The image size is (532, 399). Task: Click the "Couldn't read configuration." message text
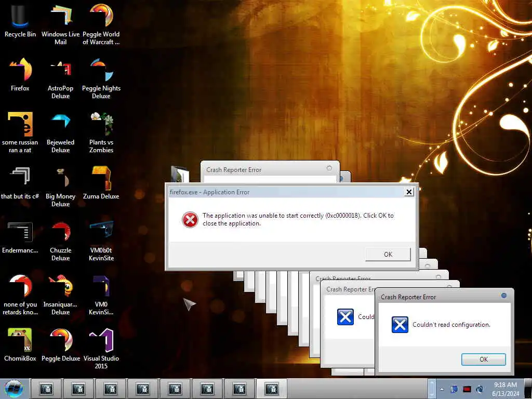[x=451, y=325]
